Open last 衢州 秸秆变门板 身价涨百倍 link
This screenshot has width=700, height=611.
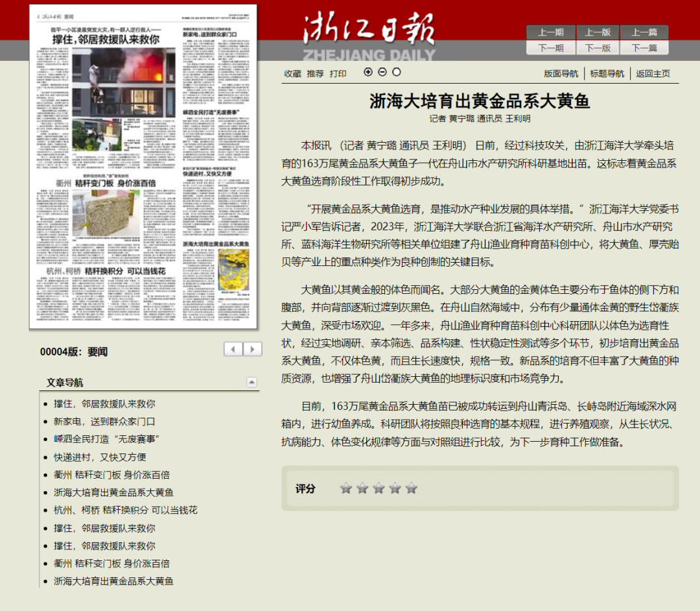pos(111,564)
